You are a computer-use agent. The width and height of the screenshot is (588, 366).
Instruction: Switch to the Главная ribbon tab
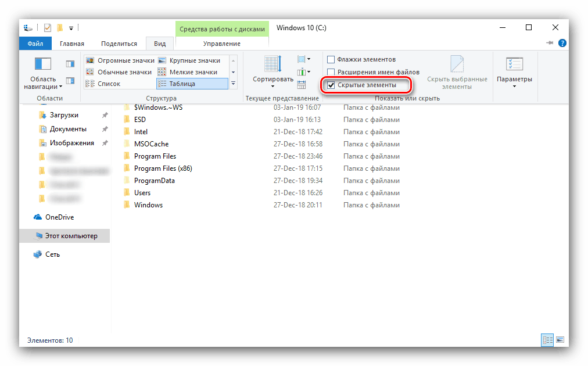[x=72, y=44]
